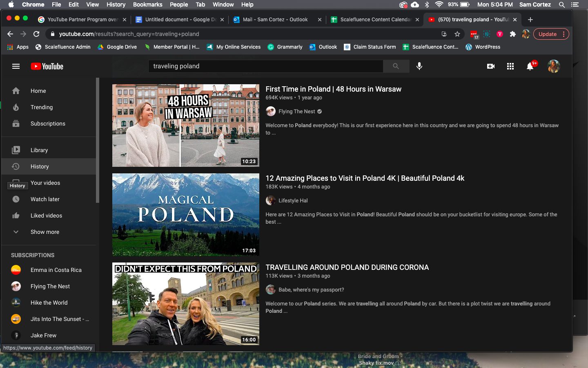Screen dimensions: 588x368
Task: Open Grammarly bookmark
Action: point(285,47)
